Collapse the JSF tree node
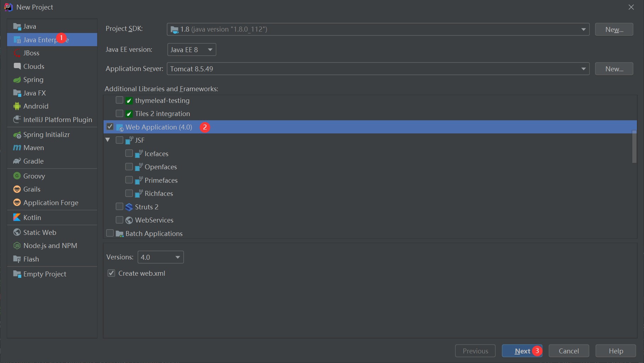 click(x=108, y=140)
